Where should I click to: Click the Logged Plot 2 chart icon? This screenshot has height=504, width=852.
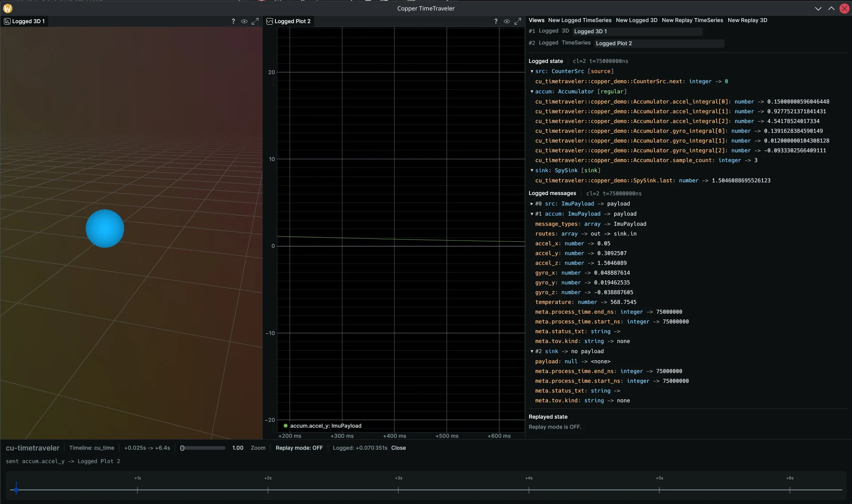[269, 21]
